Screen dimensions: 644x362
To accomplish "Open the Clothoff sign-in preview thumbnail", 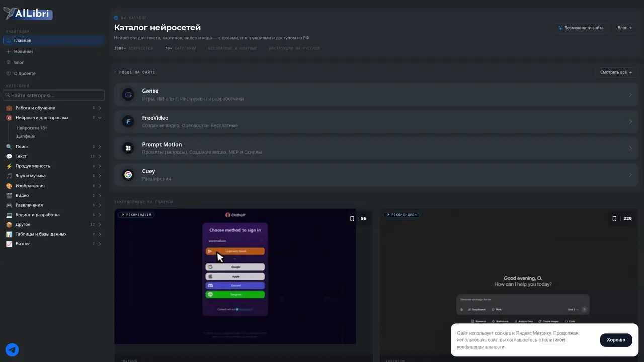I will (x=235, y=277).
